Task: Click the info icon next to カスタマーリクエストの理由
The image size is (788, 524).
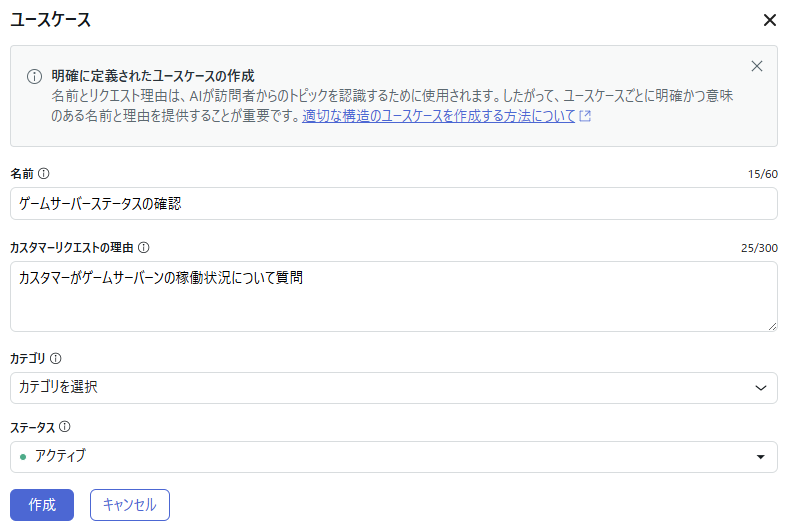Action: click(144, 247)
